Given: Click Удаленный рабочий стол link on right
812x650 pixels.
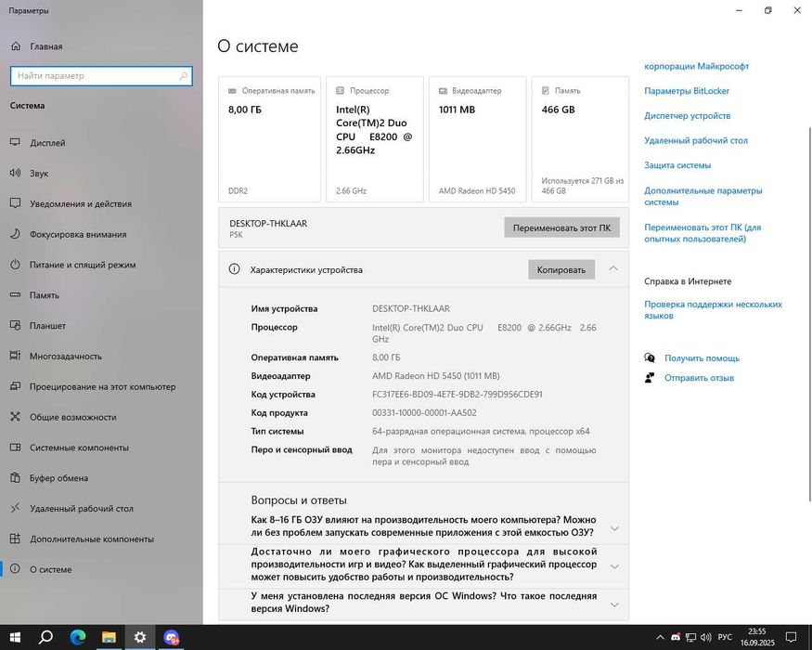Looking at the screenshot, I should pyautogui.click(x=696, y=140).
